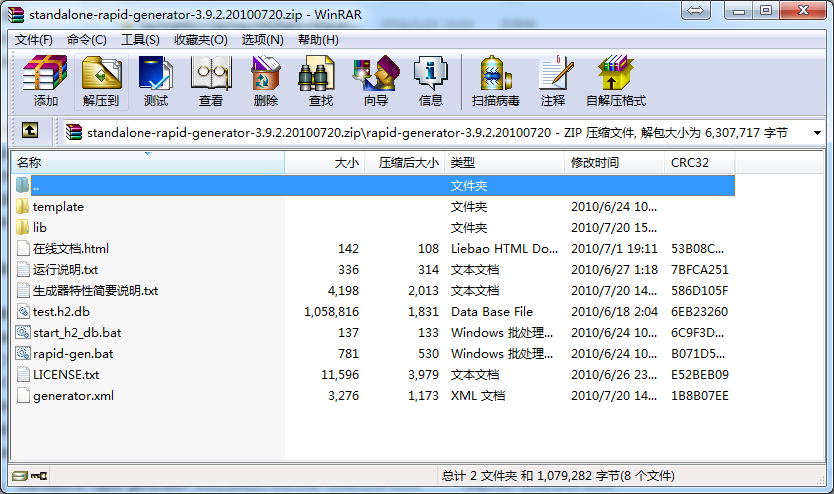The image size is (834, 494).
Task: Click the generator.xml file icon
Action: coord(22,396)
